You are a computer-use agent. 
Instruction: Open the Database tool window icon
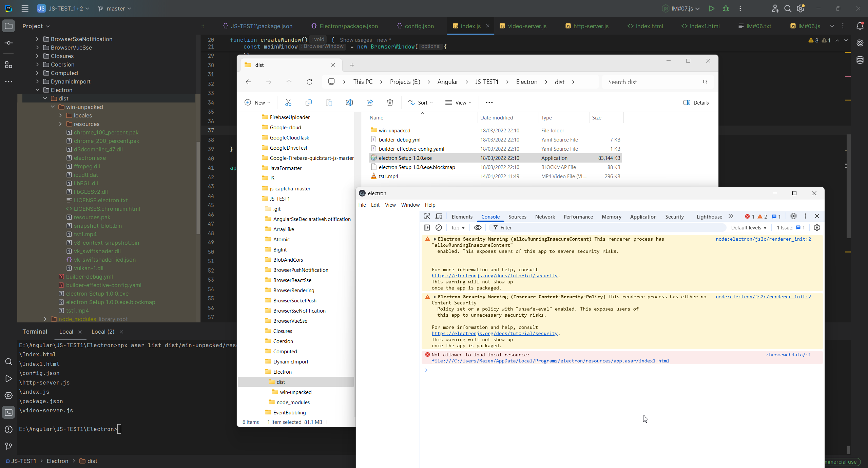[x=860, y=60]
